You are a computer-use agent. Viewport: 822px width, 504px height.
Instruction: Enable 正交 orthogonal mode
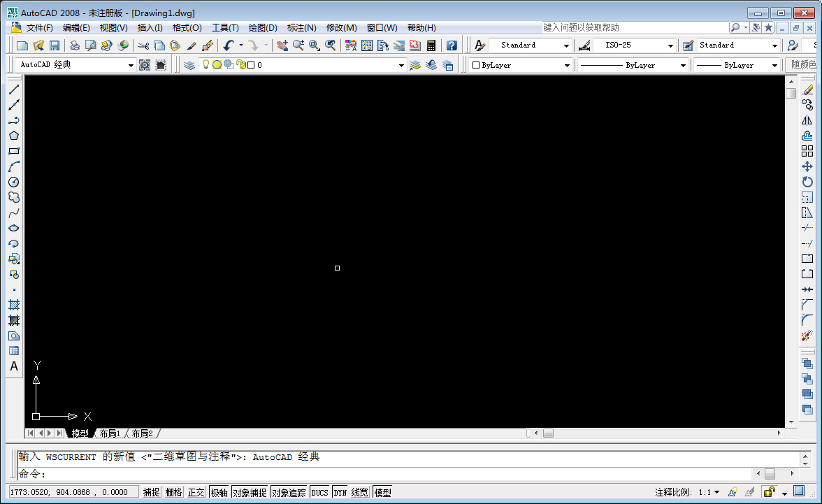[x=196, y=491]
